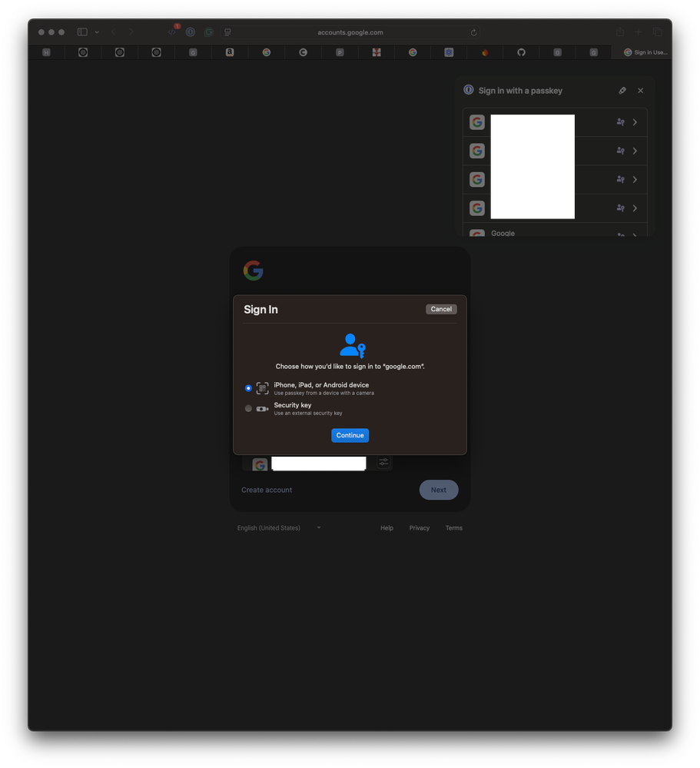Switch to the Amazon tab
700x768 pixels.
click(229, 52)
